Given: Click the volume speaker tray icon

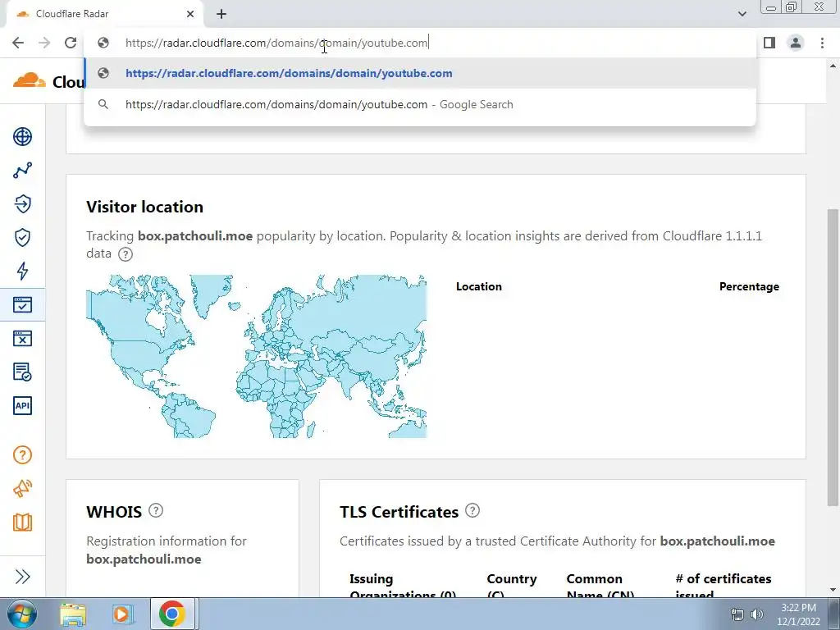Looking at the screenshot, I should coord(756,614).
